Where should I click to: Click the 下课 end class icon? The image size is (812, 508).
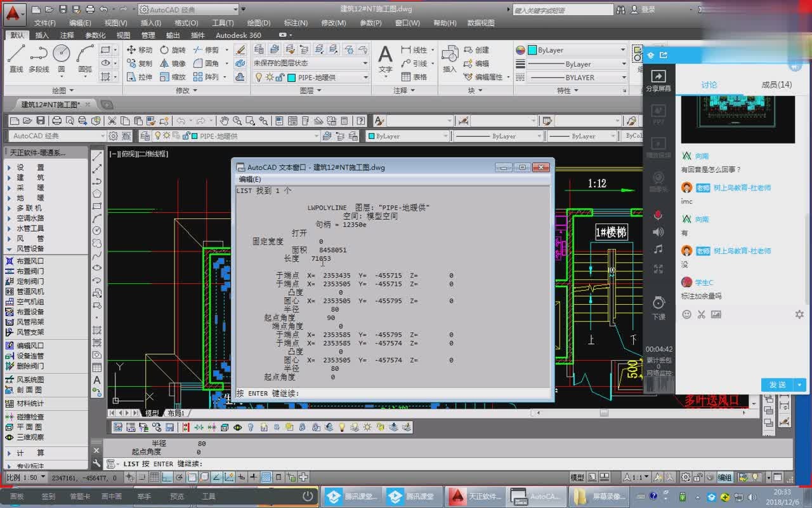click(658, 307)
